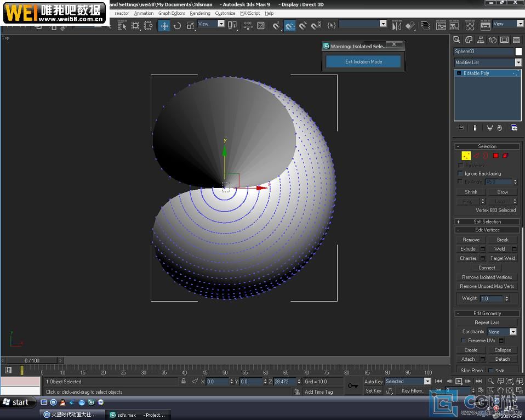Click Remove Isolated Vertices

[x=487, y=277]
